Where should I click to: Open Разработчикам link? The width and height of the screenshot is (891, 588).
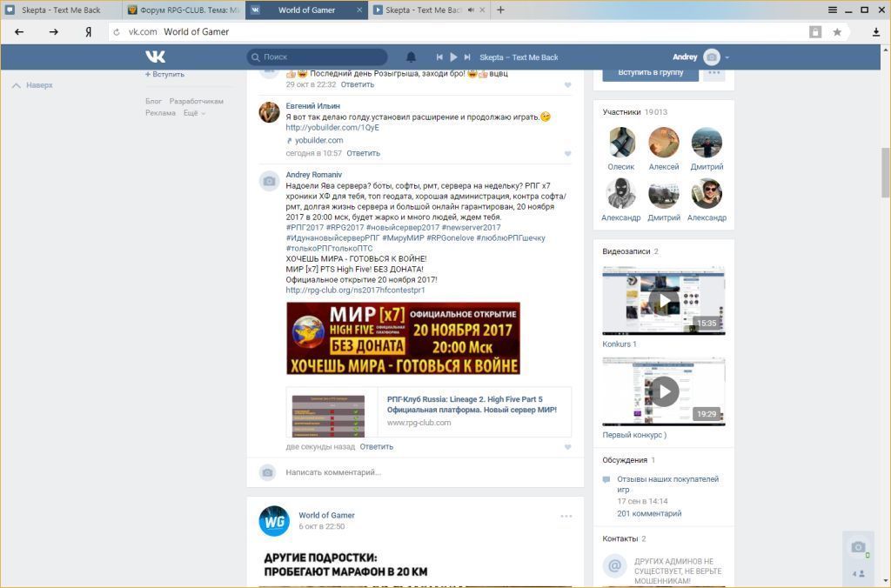[x=196, y=101]
